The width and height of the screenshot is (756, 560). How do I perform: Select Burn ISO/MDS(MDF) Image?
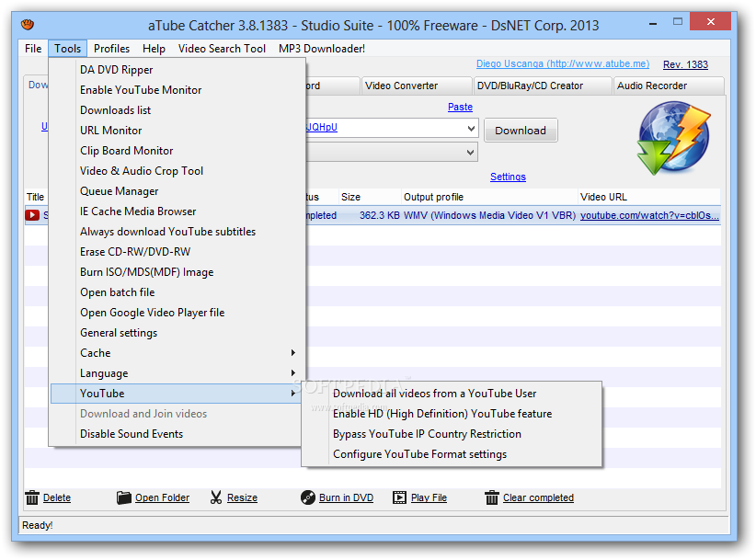click(x=178, y=272)
